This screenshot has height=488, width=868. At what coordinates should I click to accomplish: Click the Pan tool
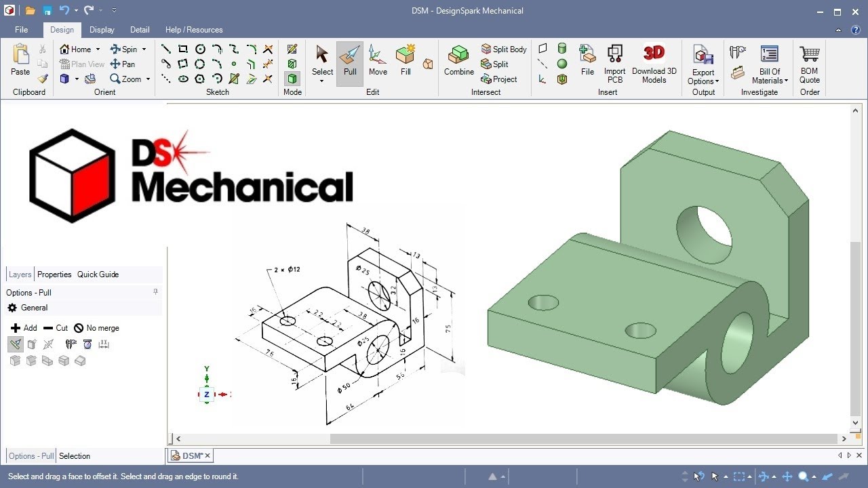(122, 64)
